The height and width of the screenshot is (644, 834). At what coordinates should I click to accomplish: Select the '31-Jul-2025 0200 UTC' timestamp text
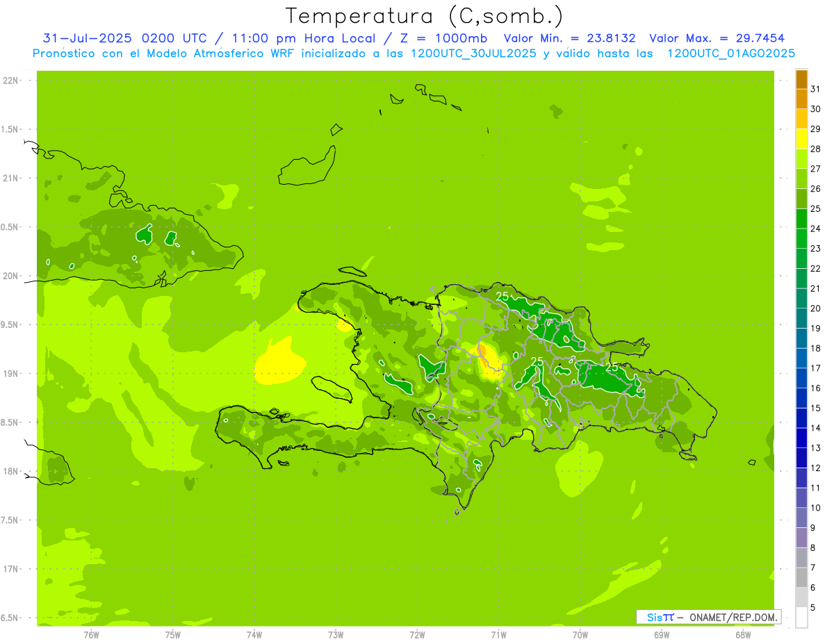[x=124, y=38]
